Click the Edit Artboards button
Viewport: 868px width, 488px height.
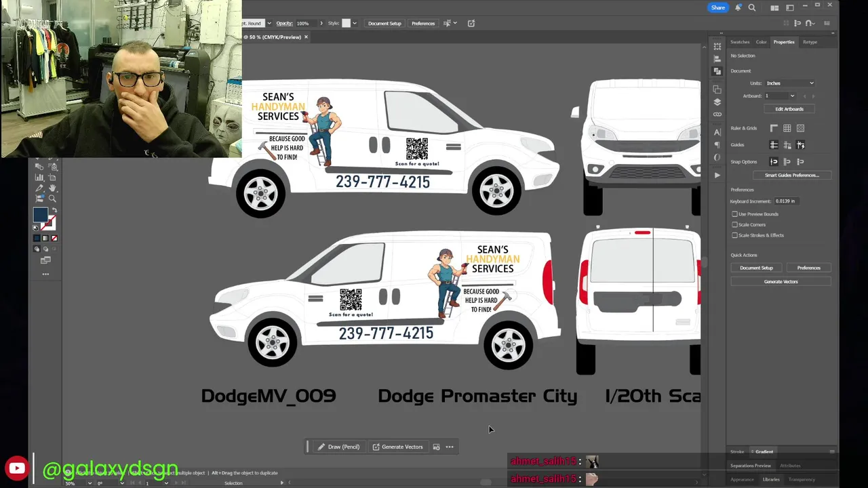coord(789,109)
